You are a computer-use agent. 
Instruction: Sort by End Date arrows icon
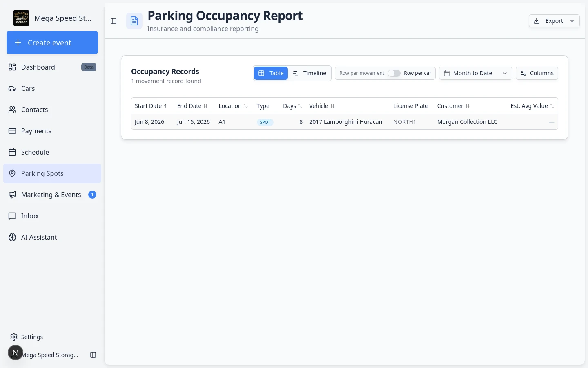[x=205, y=106]
